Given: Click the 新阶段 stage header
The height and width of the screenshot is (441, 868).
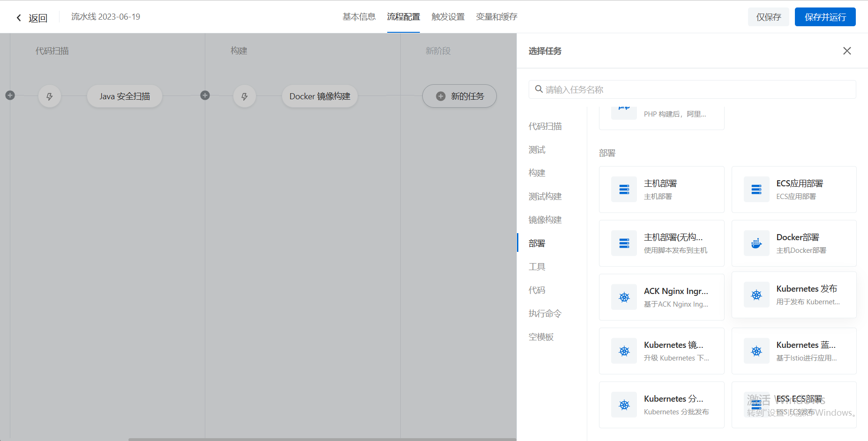Looking at the screenshot, I should point(438,51).
